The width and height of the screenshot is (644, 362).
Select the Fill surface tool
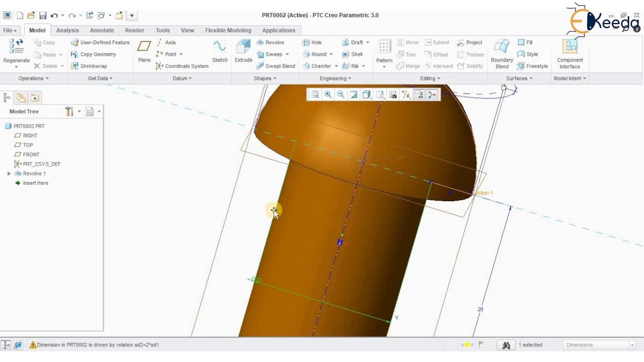(x=525, y=42)
